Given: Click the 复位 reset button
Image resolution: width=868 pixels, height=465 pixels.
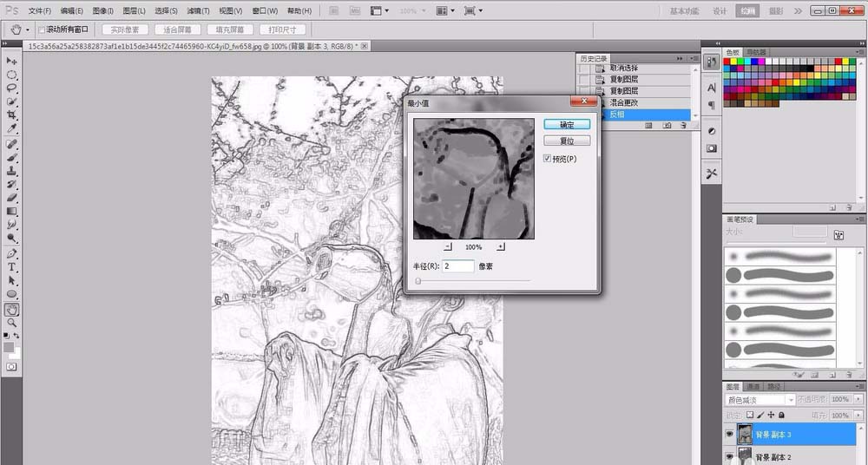Looking at the screenshot, I should tap(567, 141).
